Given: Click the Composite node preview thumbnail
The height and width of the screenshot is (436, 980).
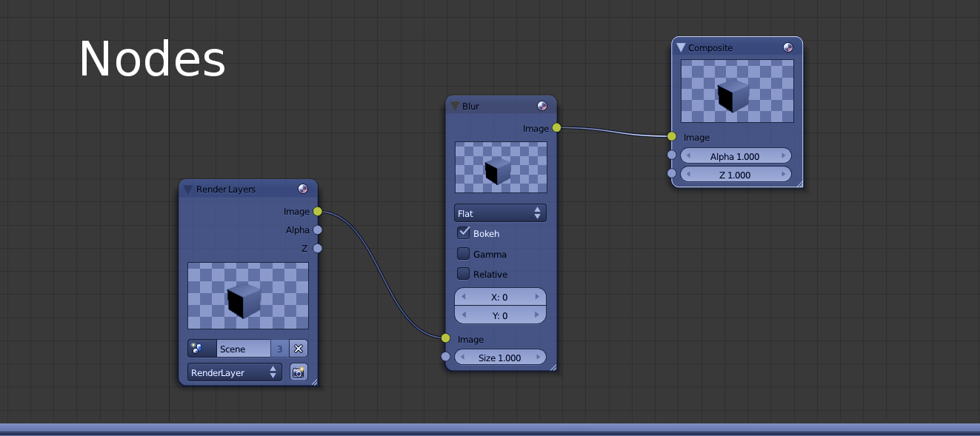Looking at the screenshot, I should [737, 91].
